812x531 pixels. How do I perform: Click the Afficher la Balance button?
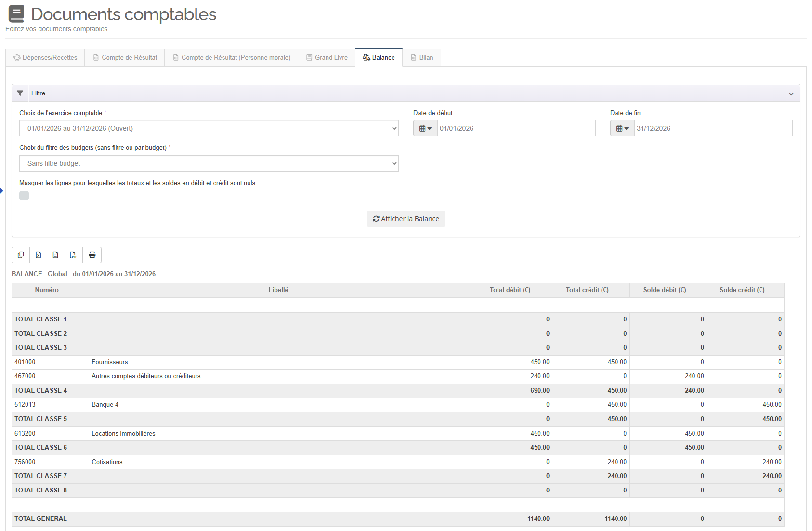point(406,219)
